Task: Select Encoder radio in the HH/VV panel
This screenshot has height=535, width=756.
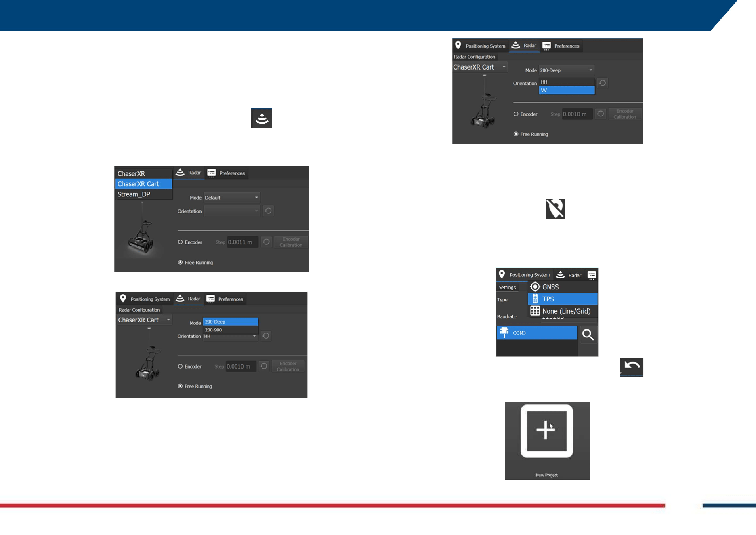Action: pyautogui.click(x=516, y=114)
